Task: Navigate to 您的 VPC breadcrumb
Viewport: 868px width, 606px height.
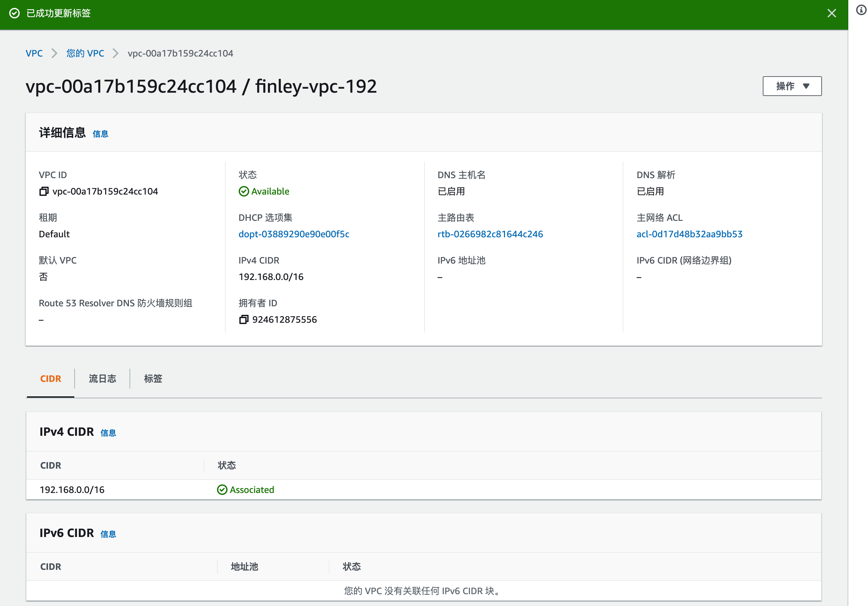Action: (85, 53)
